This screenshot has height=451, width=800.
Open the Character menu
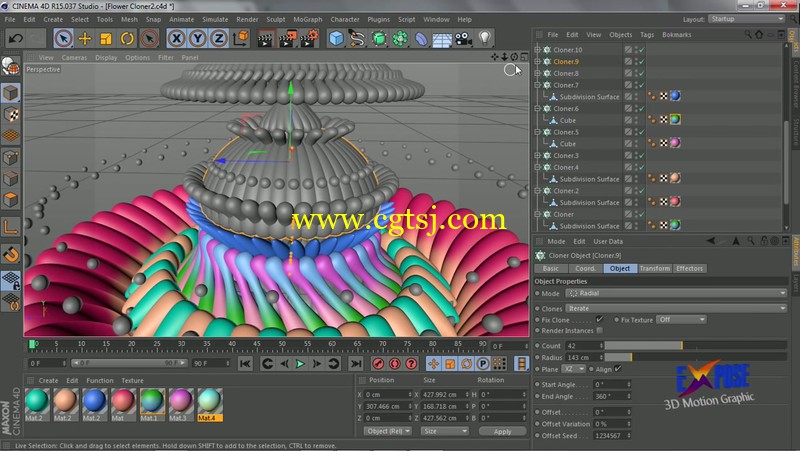click(345, 19)
